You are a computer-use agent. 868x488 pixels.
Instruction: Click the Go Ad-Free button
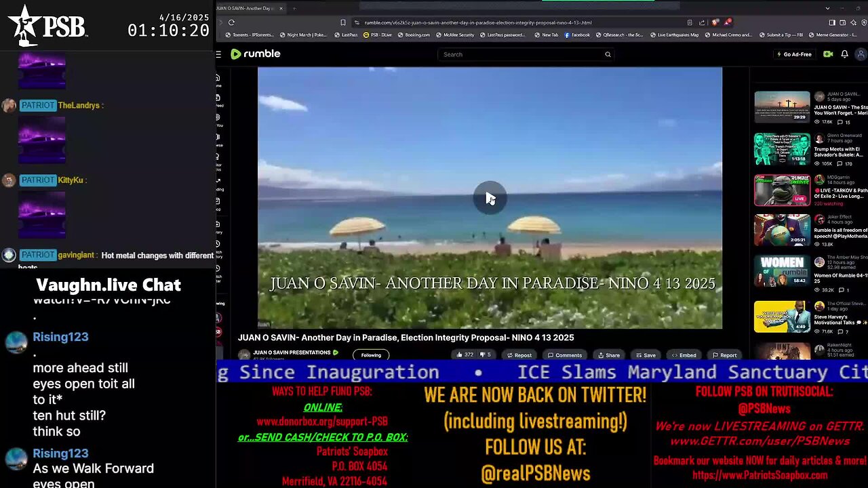click(x=794, y=54)
